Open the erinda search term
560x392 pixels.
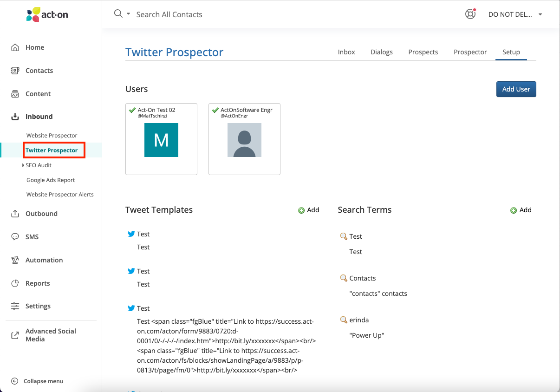tap(359, 320)
